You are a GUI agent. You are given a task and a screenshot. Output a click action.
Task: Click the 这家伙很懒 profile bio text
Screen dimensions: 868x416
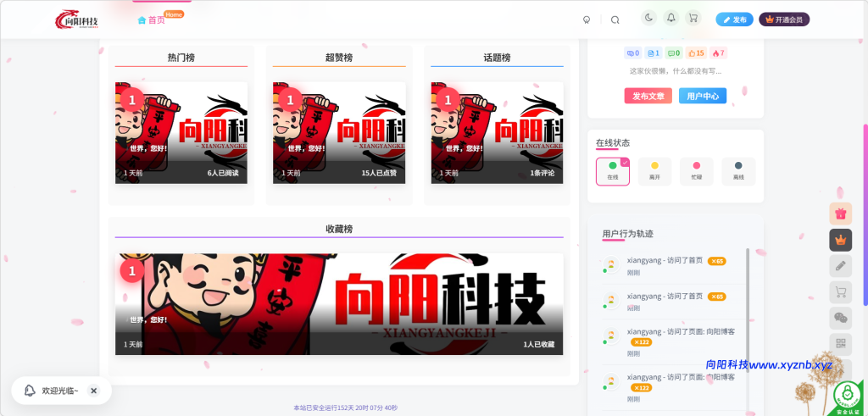click(x=676, y=71)
